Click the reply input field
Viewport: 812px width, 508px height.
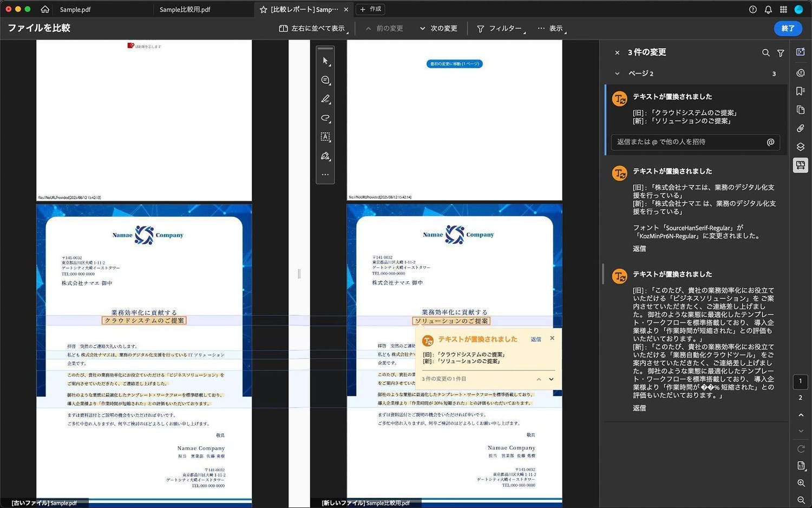click(687, 142)
